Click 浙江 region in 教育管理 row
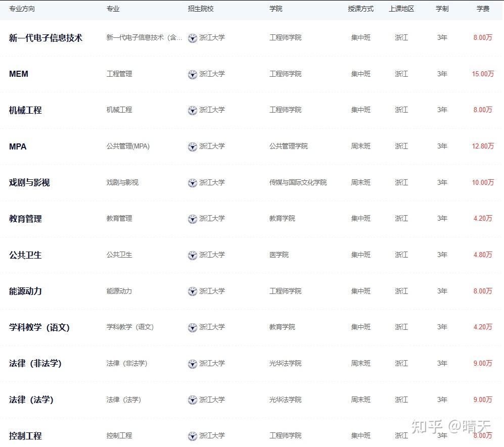This screenshot has height=447, width=504. (x=401, y=218)
